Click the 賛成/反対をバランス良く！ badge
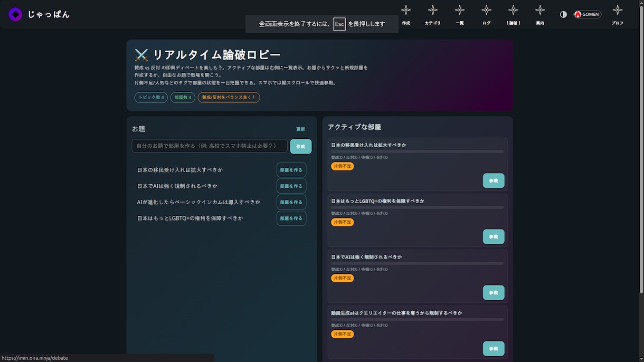This screenshot has height=362, width=644. pyautogui.click(x=229, y=98)
